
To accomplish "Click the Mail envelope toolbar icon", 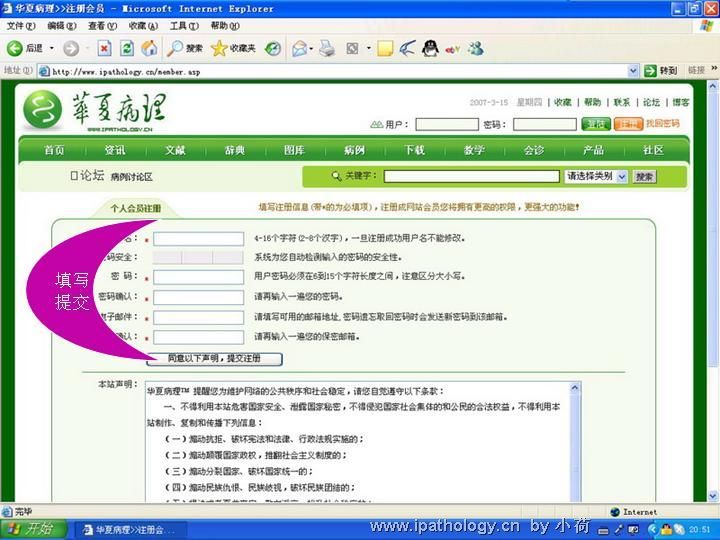I will 299,48.
